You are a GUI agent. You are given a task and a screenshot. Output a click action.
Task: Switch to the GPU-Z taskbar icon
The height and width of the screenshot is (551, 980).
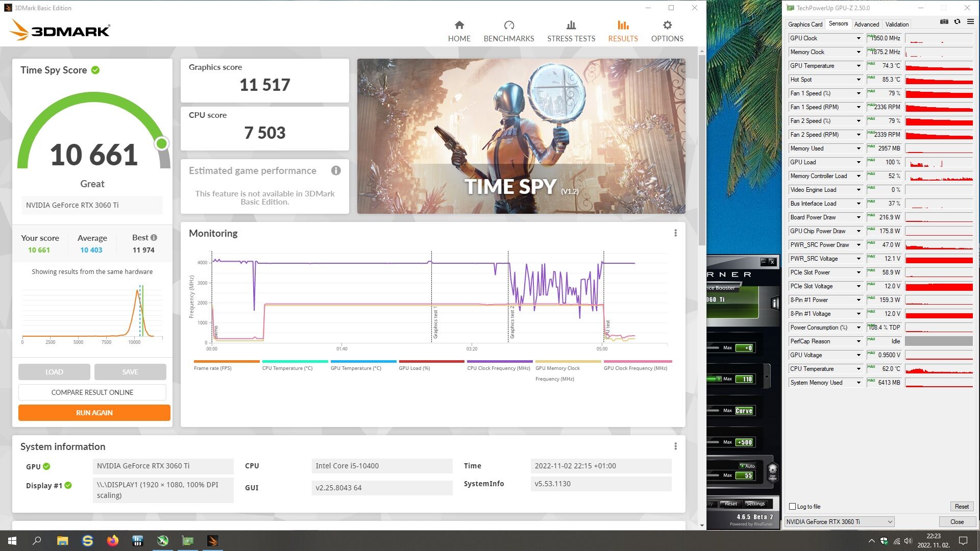[x=187, y=541]
